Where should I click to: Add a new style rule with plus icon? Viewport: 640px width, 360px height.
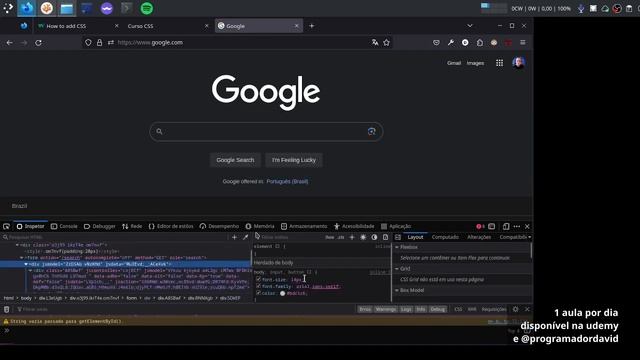point(352,237)
